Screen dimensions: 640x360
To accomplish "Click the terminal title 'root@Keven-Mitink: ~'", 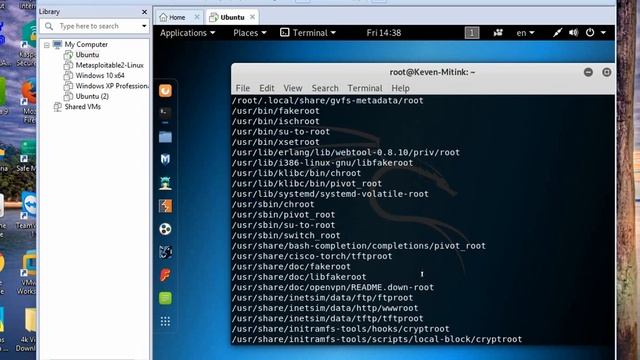I will pos(432,72).
